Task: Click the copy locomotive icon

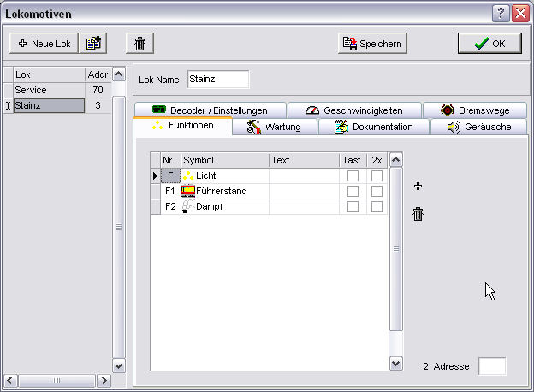Action: point(93,44)
